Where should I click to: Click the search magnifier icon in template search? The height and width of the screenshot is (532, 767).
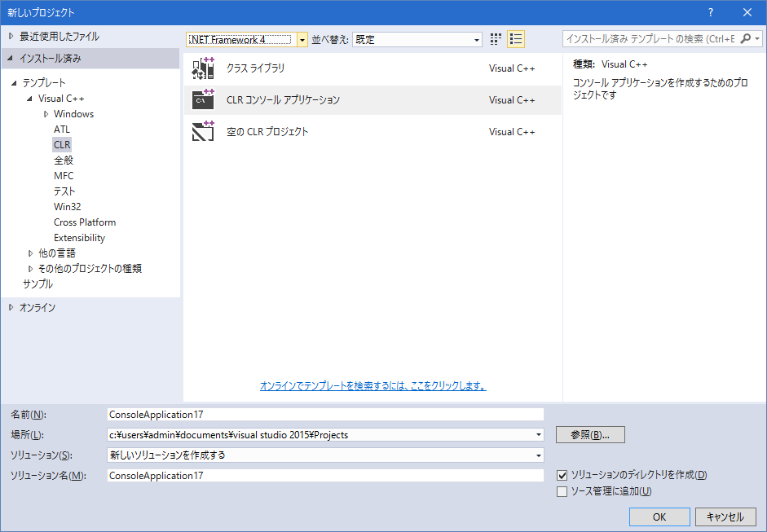point(746,39)
